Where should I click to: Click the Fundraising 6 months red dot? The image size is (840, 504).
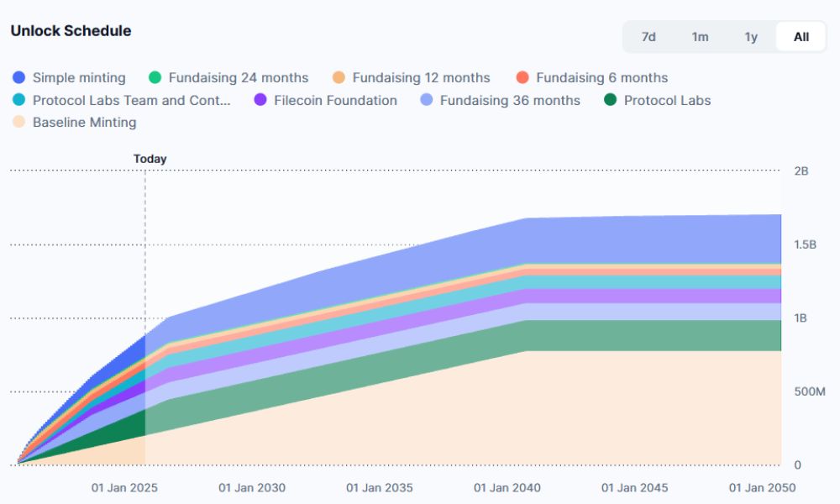522,78
